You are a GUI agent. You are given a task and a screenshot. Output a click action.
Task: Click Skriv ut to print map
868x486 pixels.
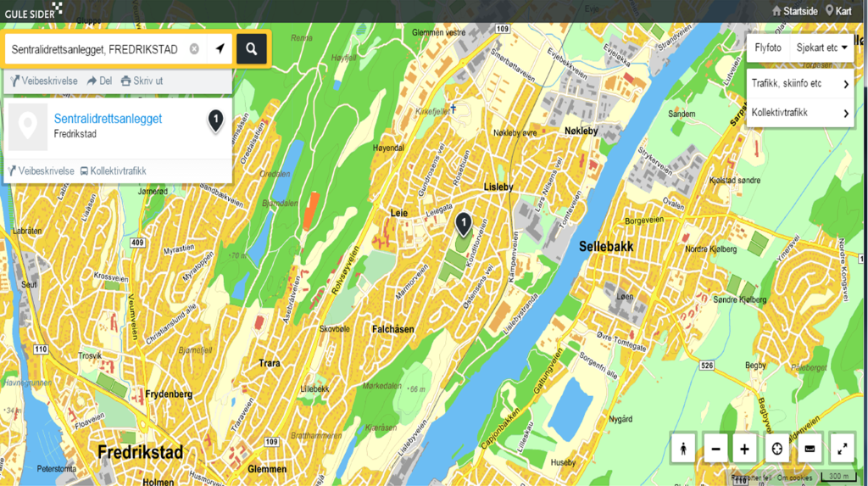click(x=142, y=81)
